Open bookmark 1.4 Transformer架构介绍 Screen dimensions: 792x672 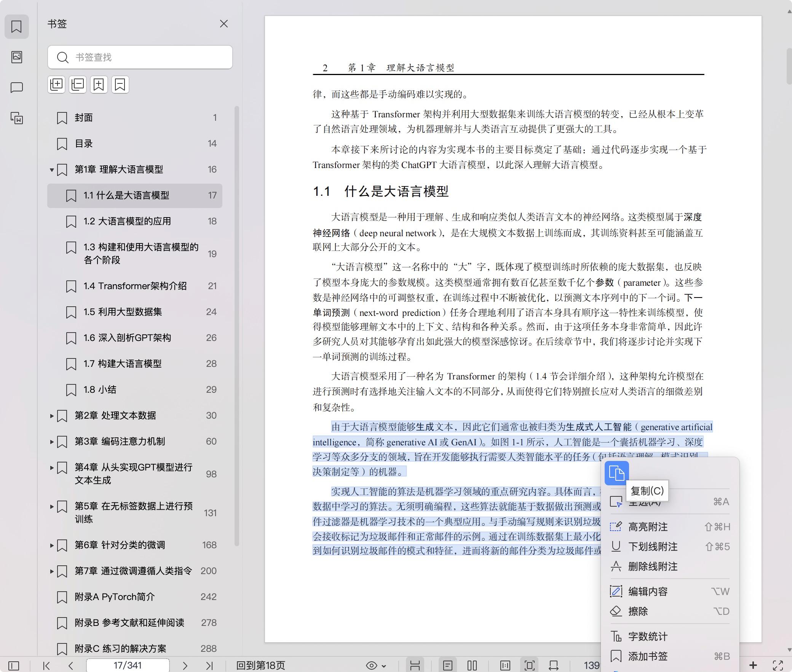pos(135,286)
